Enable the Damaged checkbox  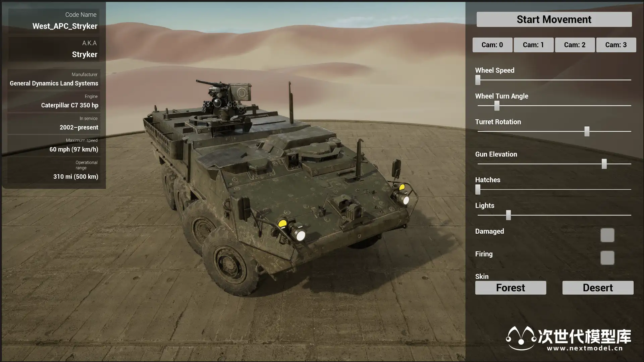(x=607, y=235)
